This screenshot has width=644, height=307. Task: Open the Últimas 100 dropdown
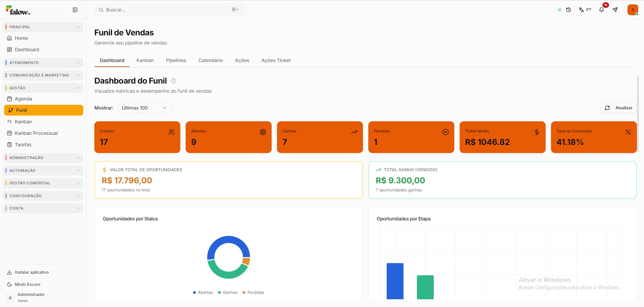[145, 108]
